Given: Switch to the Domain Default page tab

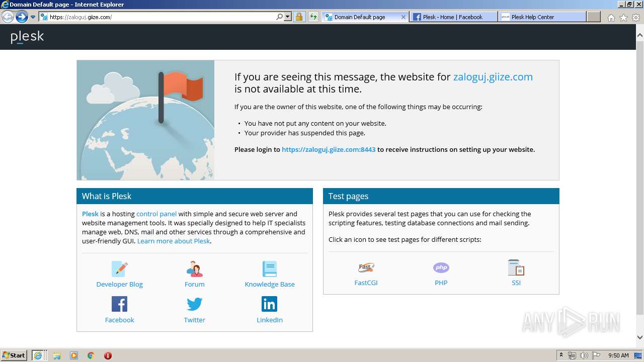Looking at the screenshot, I should [x=364, y=17].
